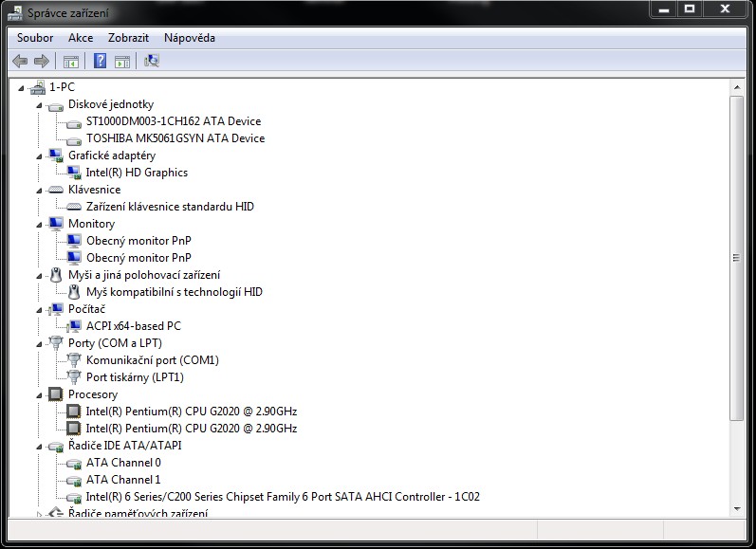Screen dimensions: 756x549
Task: Toggle the action pane toolbar icon
Action: pyautogui.click(x=122, y=62)
